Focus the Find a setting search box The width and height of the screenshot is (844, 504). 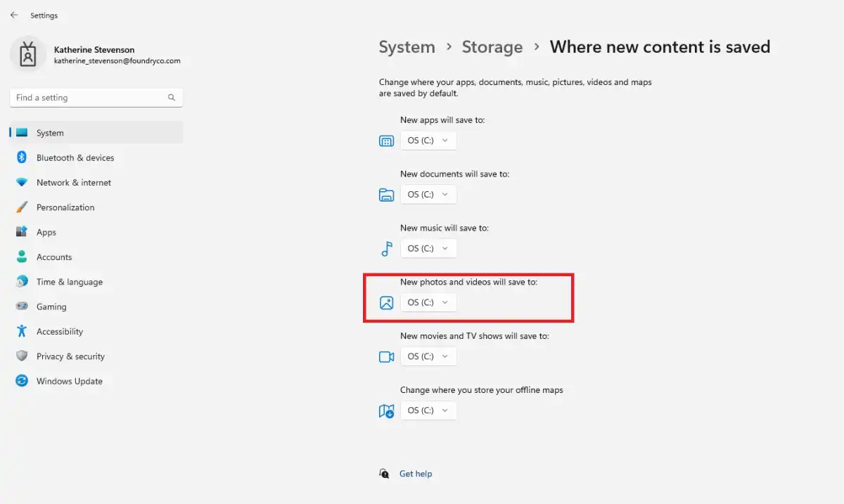[96, 98]
